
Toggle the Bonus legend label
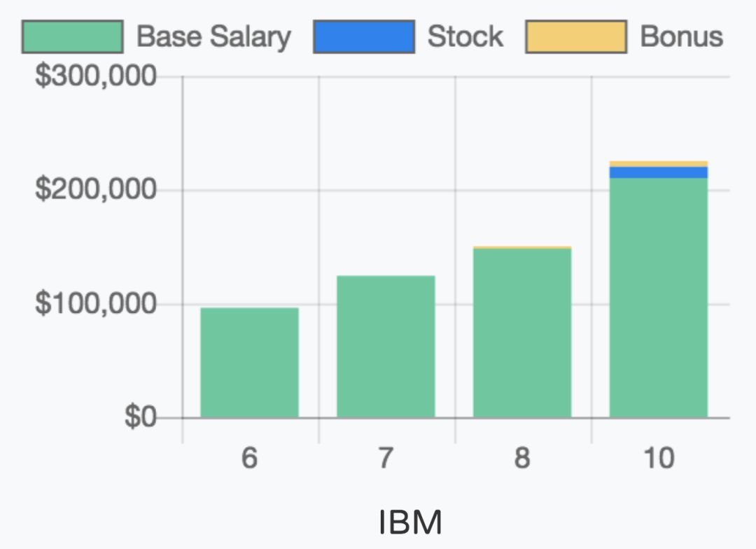(x=681, y=36)
